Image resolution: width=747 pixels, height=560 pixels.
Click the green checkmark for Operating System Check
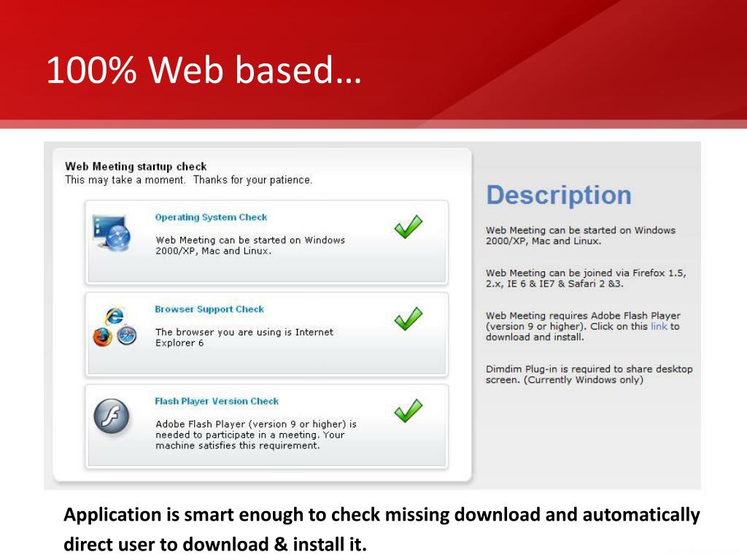coord(409,226)
